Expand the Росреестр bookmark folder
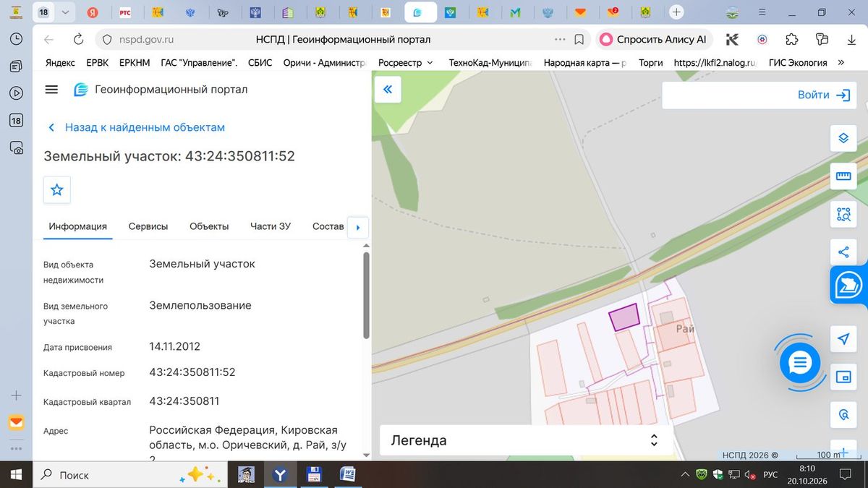Viewport: 868px width, 488px height. pyautogui.click(x=406, y=63)
